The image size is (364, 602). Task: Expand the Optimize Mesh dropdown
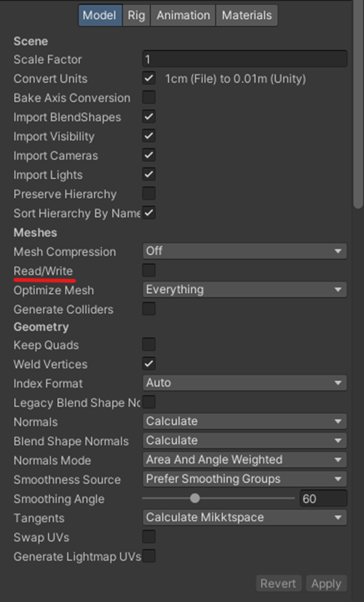tap(244, 289)
